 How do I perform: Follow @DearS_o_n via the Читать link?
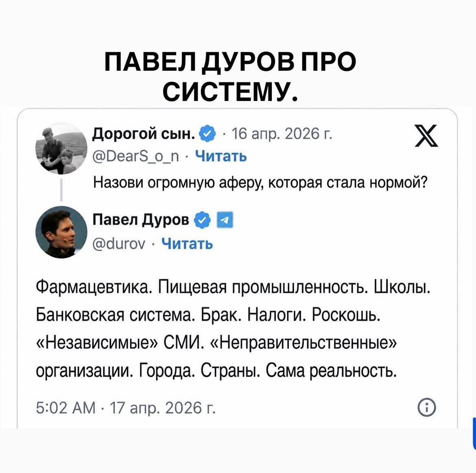(221, 156)
